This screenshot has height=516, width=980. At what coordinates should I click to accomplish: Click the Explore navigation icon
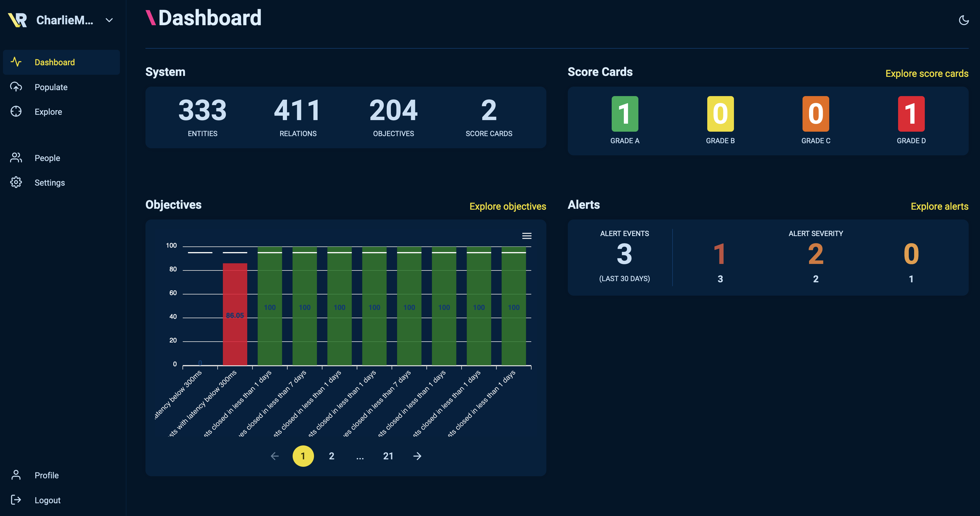tap(16, 112)
